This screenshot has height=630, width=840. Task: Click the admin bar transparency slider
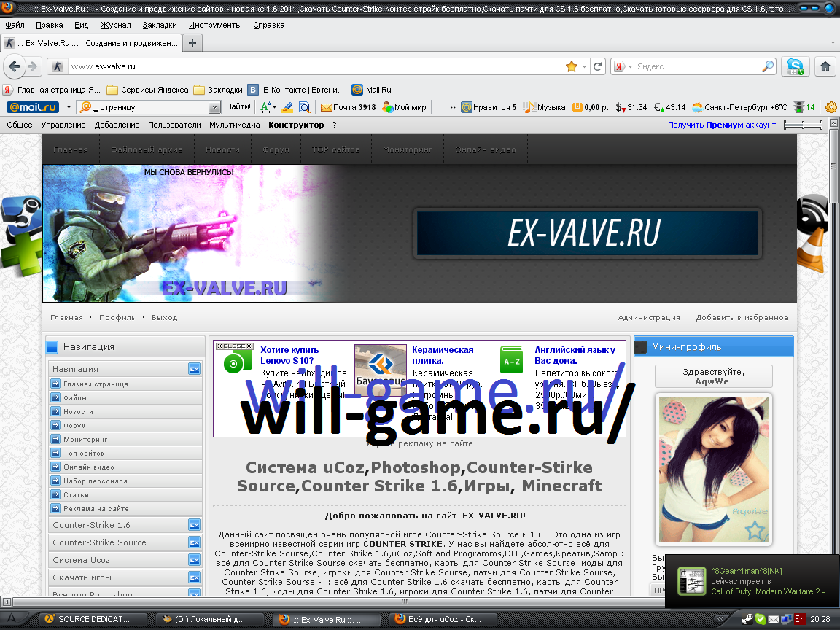click(x=803, y=125)
